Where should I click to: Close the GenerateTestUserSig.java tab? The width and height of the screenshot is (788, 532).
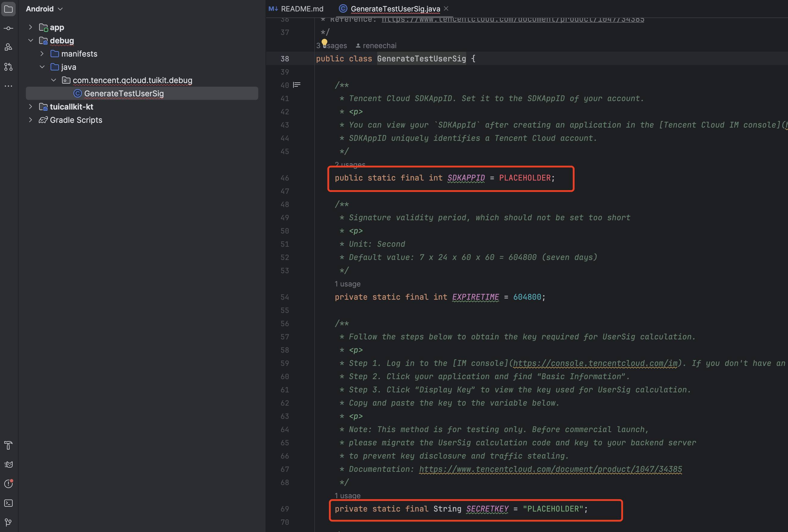click(x=446, y=9)
